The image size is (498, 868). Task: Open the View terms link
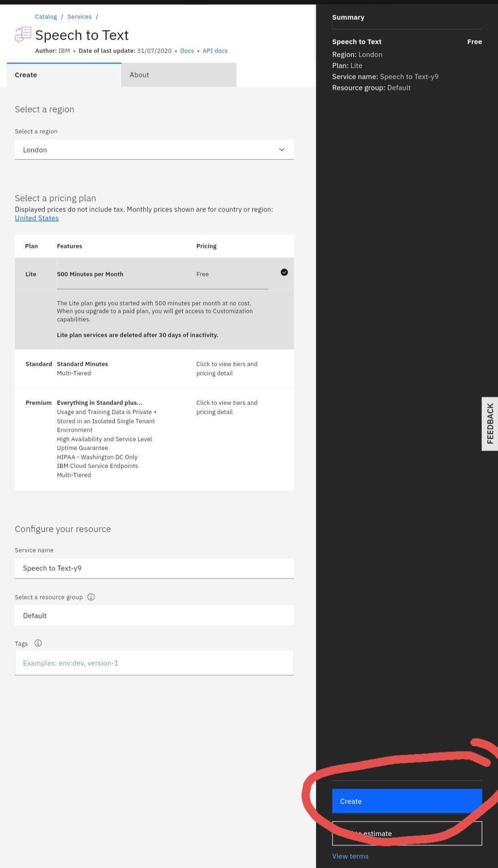point(350,856)
